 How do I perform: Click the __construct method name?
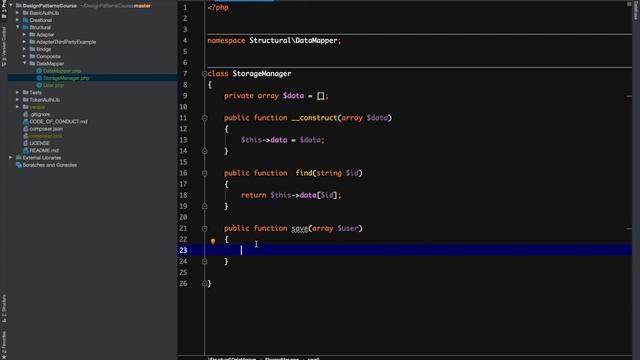click(x=315, y=118)
